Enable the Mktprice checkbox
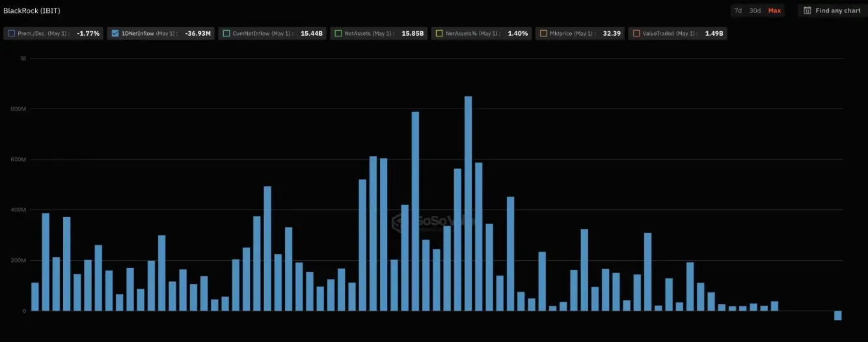 click(543, 33)
